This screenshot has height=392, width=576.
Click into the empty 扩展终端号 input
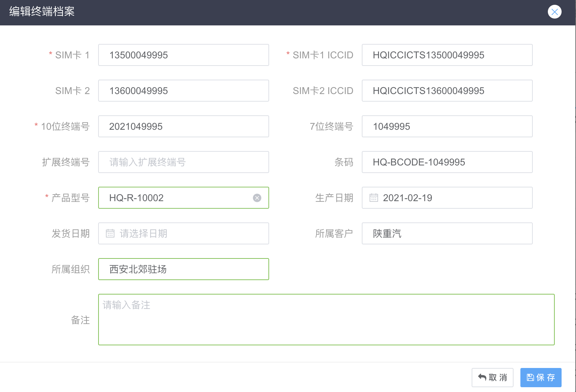coord(184,162)
